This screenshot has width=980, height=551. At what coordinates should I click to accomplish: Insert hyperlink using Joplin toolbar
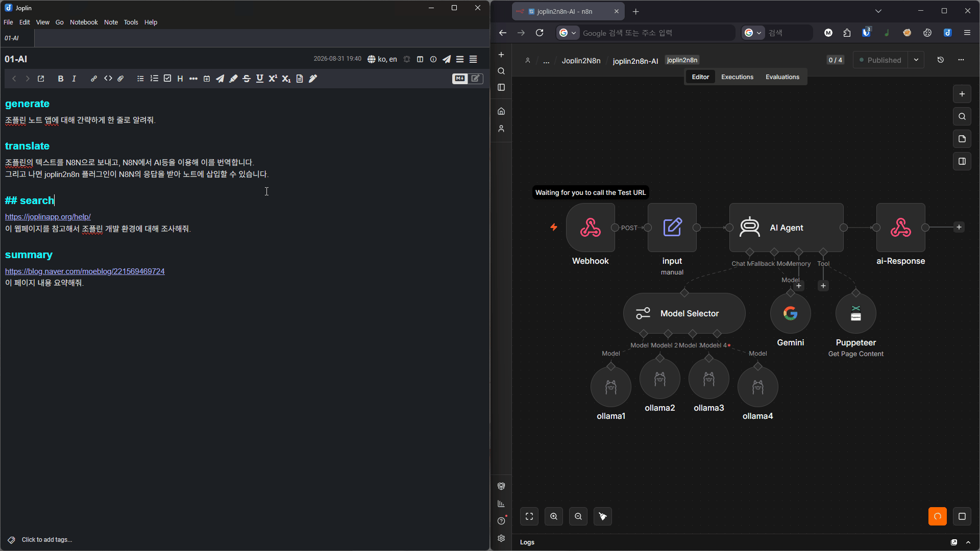94,79
